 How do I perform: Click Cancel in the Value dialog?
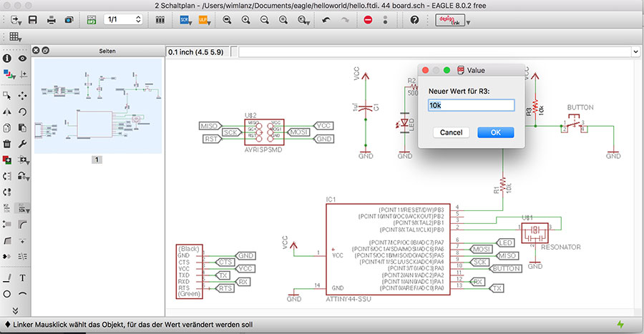[451, 132]
